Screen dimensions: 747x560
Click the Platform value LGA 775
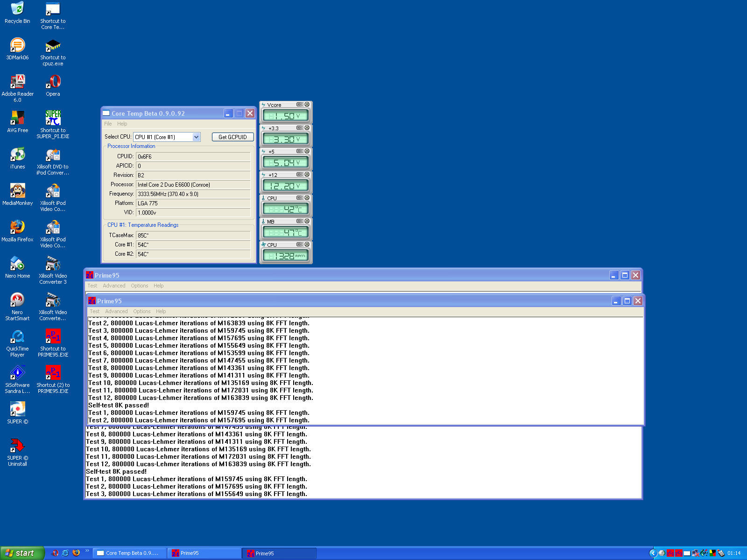tap(193, 203)
